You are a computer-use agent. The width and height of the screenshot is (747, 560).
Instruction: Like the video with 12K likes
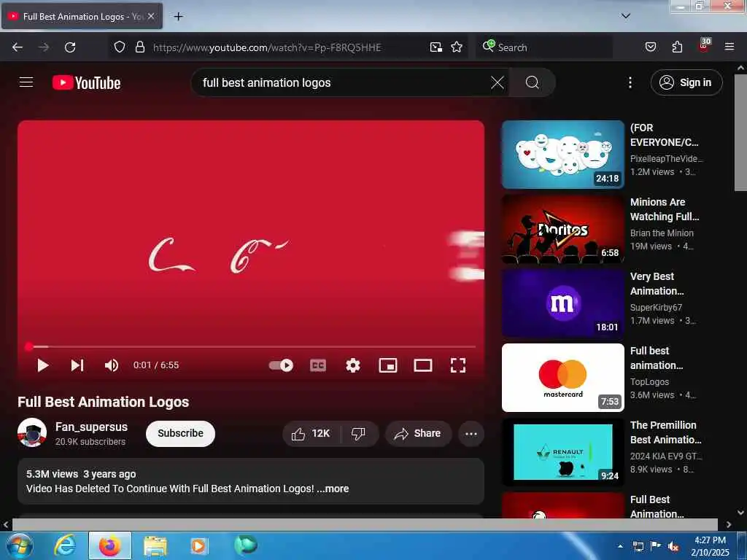(311, 433)
